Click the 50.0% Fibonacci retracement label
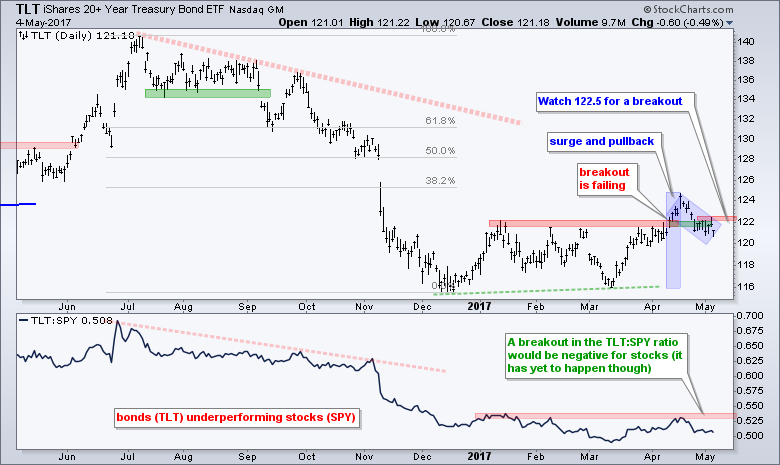This screenshot has width=780, height=465. pos(440,151)
